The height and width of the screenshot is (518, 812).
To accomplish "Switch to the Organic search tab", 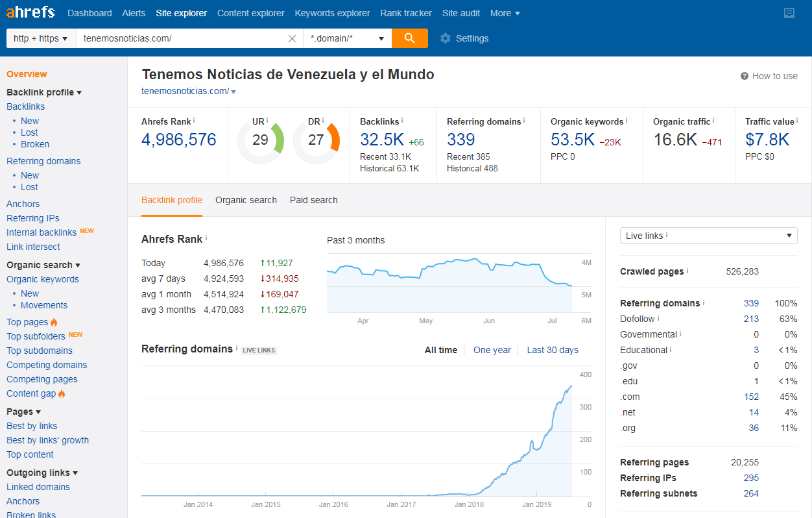I will click(x=246, y=200).
